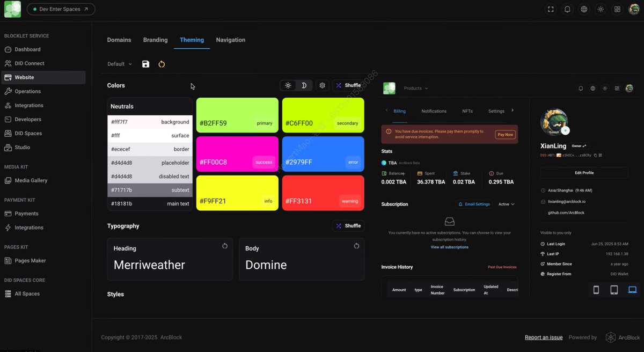Screen dimensions: 644x352
Task: Open DID Spaces in the sidebar
Action: [x=43, y=133]
